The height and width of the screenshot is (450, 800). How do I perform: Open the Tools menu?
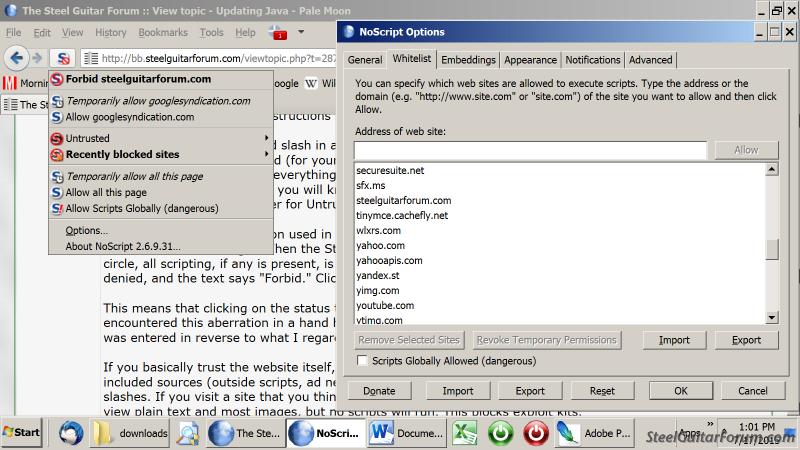(211, 33)
